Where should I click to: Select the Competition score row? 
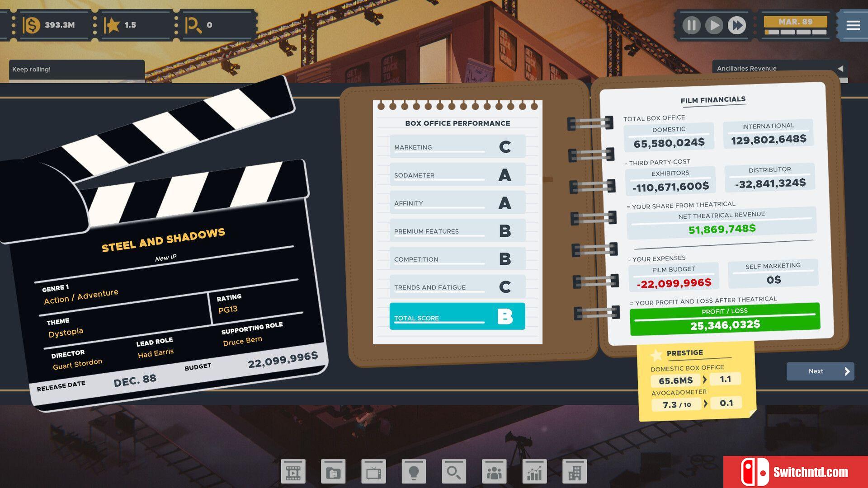457,258
